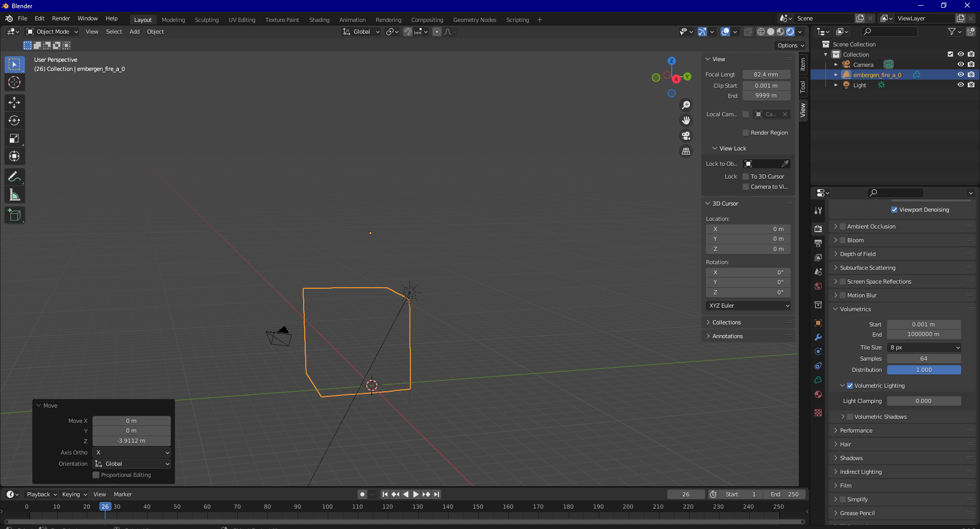
Task: Play the animation forward
Action: coord(416,494)
